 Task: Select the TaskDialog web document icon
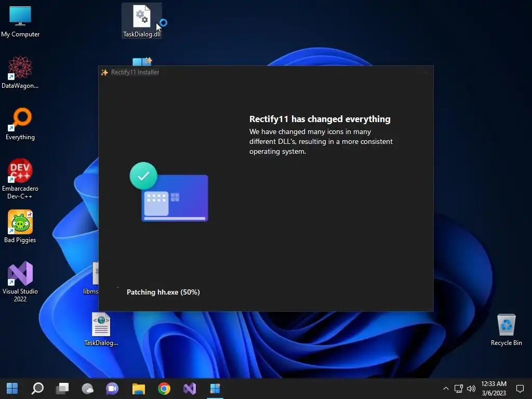point(101,329)
